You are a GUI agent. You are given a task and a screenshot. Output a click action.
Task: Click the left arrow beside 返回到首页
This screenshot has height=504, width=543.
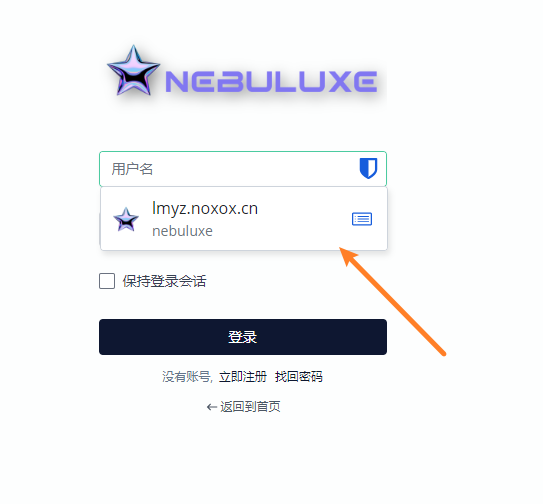(x=212, y=407)
